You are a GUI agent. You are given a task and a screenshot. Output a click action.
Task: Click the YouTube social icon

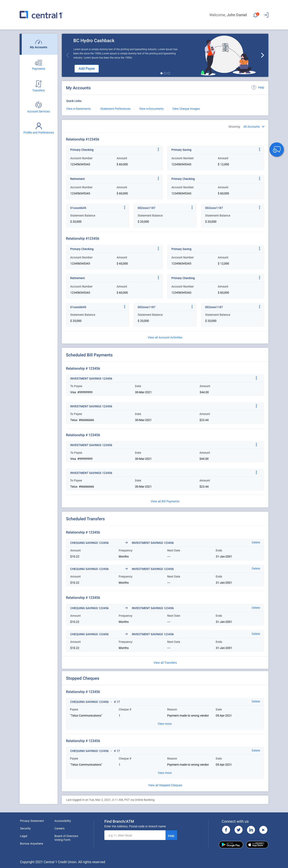point(263,830)
